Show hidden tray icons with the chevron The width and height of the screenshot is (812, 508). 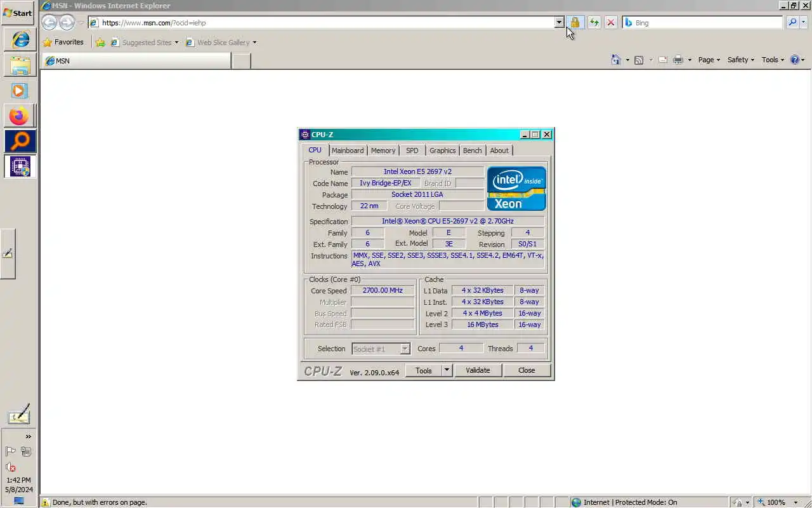pos(28,436)
